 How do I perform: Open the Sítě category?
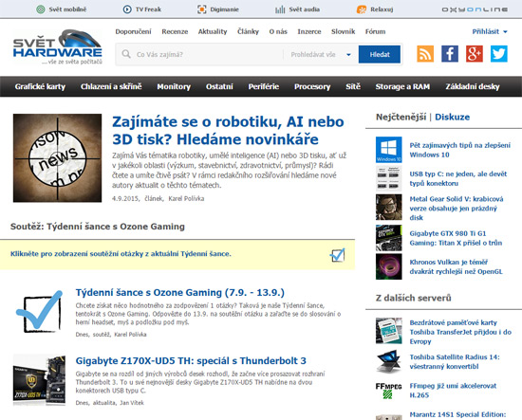[353, 86]
